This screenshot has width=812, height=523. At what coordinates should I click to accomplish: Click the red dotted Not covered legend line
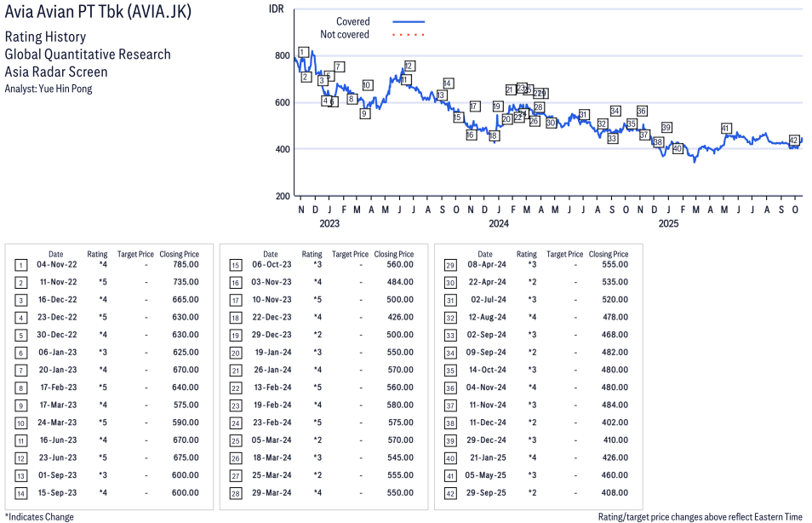click(409, 35)
